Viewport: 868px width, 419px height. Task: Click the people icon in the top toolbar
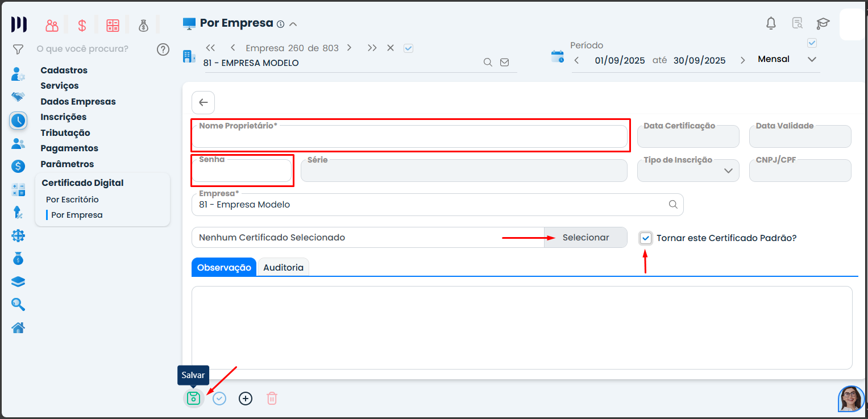52,26
